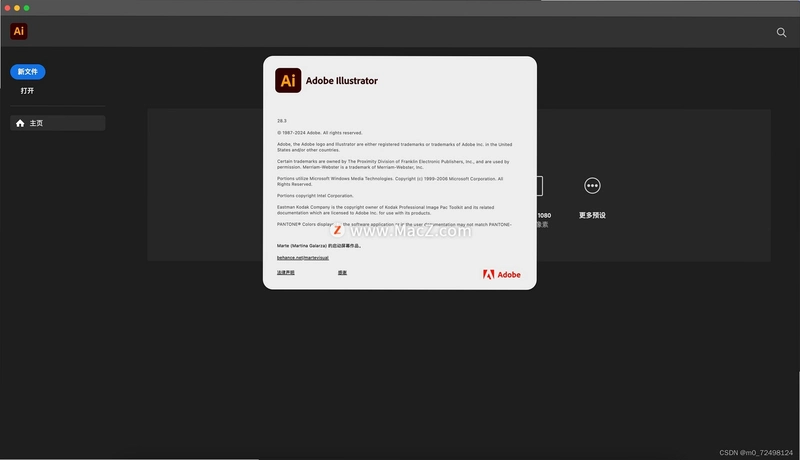Open the 感谢 credits link
Screen dimensions: 800x460
tap(342, 272)
